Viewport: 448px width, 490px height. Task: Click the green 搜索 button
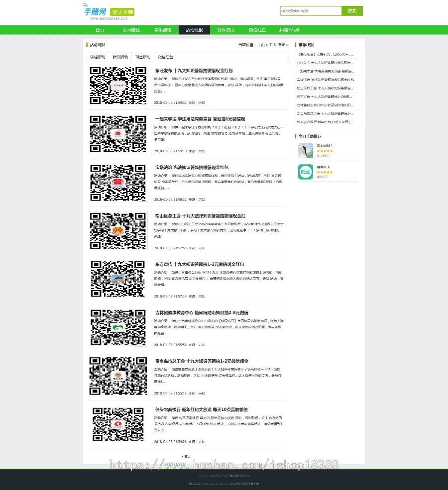(x=352, y=11)
